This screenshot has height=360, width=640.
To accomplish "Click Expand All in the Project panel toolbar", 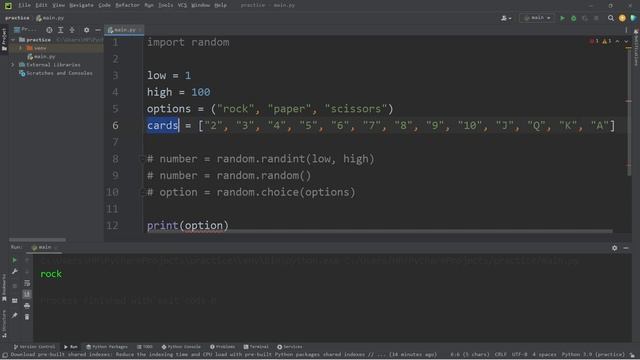I will [x=60, y=30].
